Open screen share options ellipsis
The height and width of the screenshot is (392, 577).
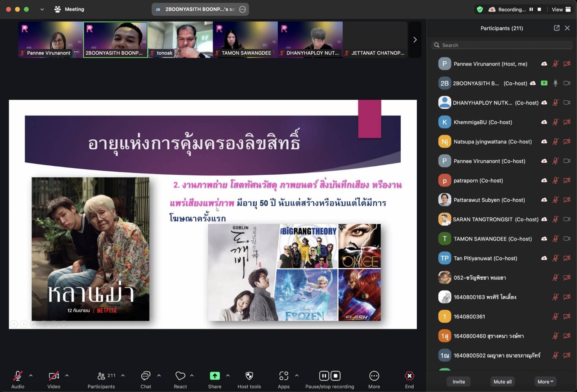(243, 9)
